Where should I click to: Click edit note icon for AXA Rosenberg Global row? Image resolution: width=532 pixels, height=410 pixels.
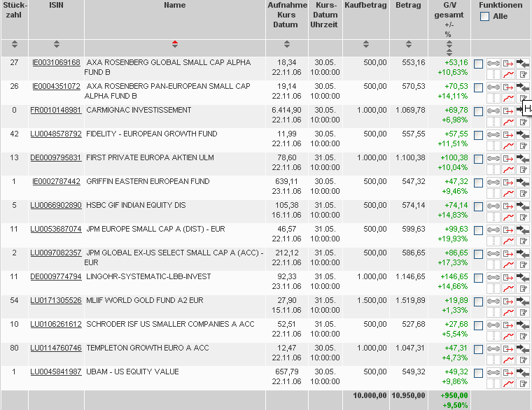tap(523, 74)
